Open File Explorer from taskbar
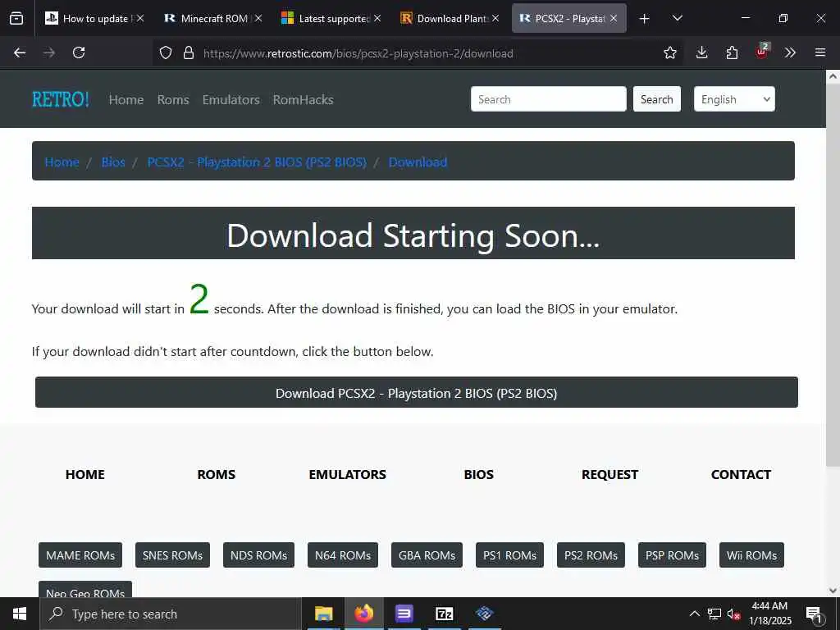This screenshot has width=840, height=630. pyautogui.click(x=323, y=614)
